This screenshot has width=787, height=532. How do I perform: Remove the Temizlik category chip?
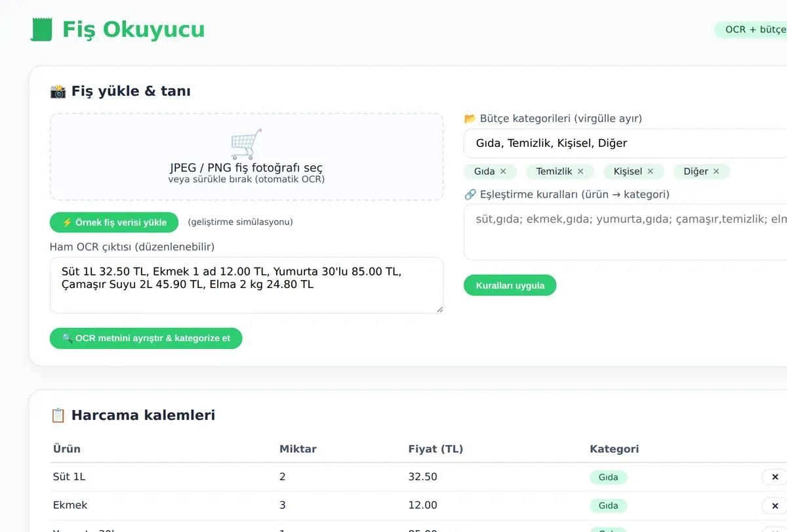[580, 171]
